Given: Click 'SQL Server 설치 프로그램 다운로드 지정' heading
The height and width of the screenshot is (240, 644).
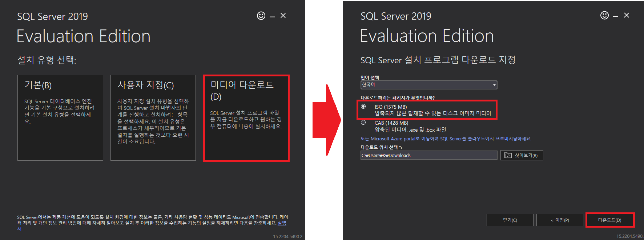Looking at the screenshot, I should pos(438,60).
